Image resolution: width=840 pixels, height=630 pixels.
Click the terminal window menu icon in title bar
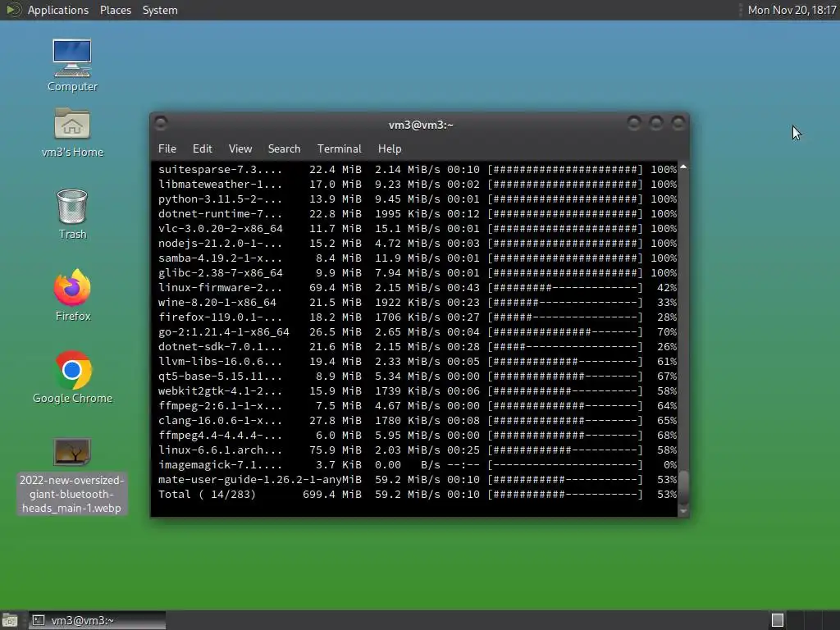161,124
